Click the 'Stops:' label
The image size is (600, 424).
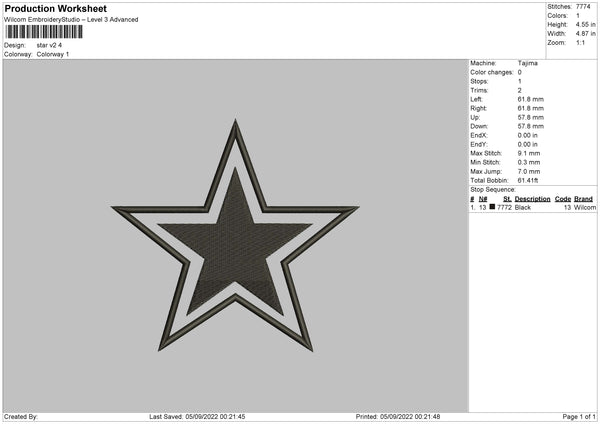point(479,82)
